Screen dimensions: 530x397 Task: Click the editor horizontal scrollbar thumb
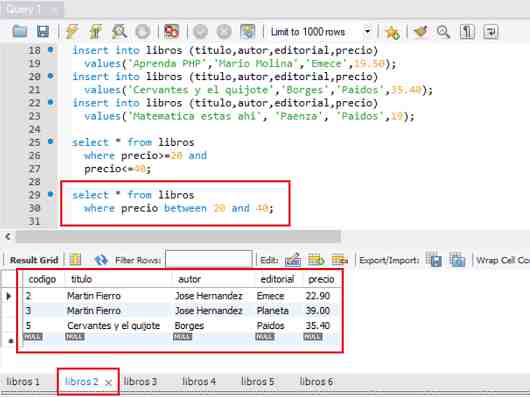178,237
